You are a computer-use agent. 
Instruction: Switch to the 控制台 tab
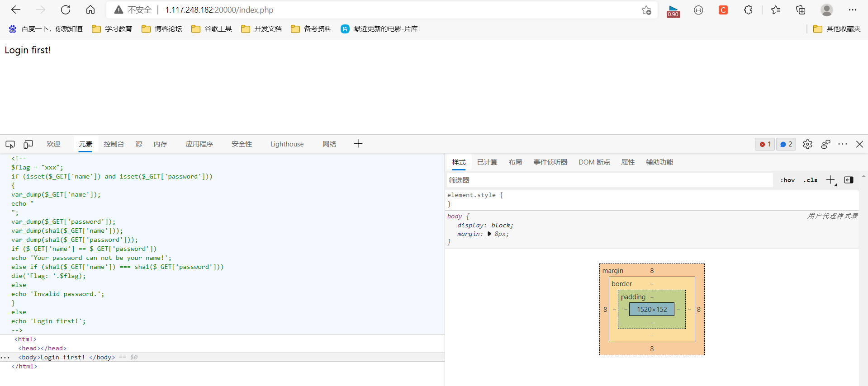[x=114, y=144]
